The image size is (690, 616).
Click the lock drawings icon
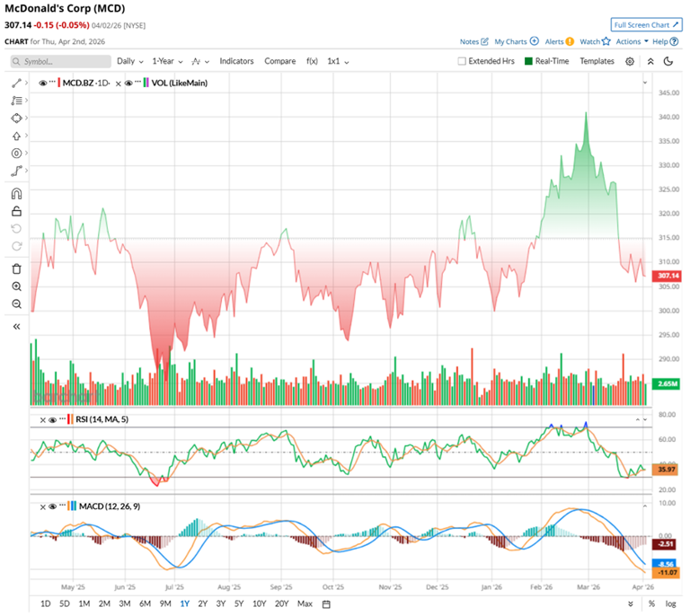16,212
